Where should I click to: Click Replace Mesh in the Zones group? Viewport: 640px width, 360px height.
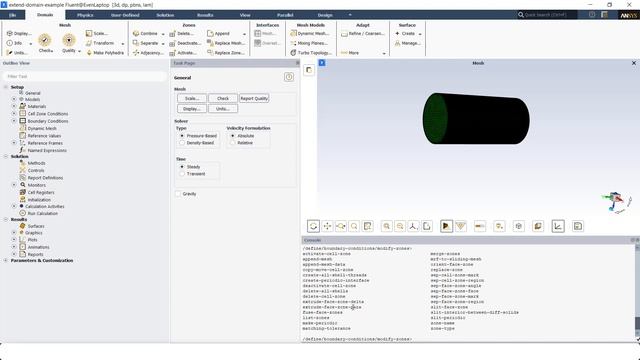point(226,43)
